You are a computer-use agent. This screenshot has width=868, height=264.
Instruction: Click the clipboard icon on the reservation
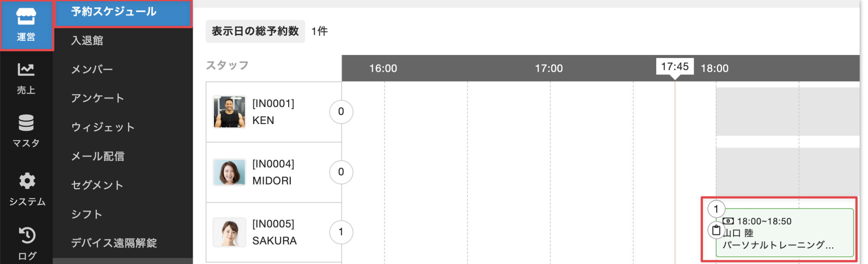click(x=716, y=230)
